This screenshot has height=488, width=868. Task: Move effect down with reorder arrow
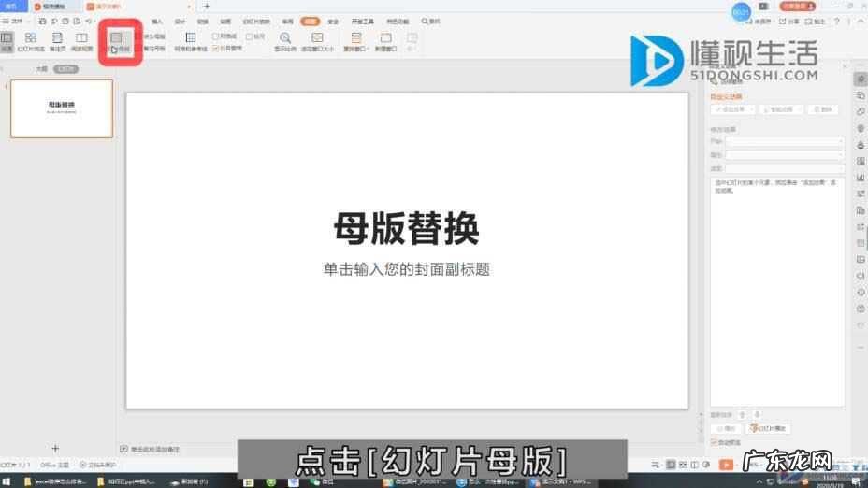pos(758,414)
